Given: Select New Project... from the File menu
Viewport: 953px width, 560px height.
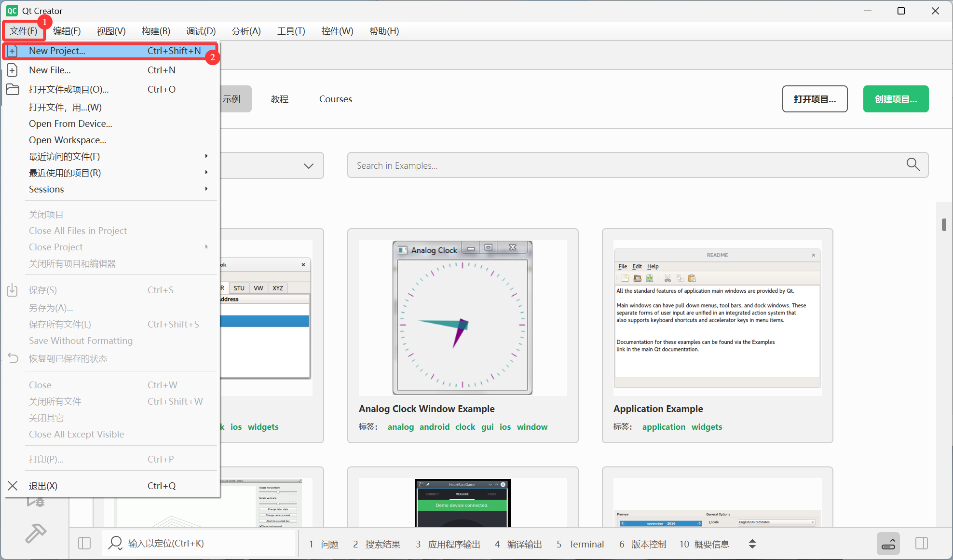Looking at the screenshot, I should pyautogui.click(x=111, y=51).
